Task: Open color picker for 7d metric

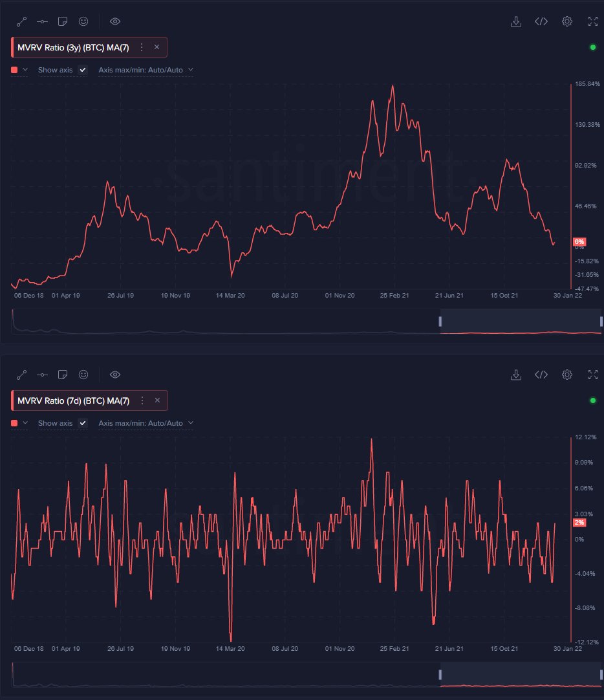Action: [x=14, y=422]
